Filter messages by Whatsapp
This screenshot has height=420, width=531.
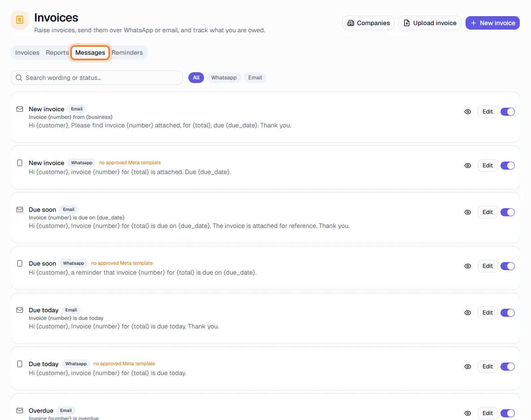pos(224,78)
